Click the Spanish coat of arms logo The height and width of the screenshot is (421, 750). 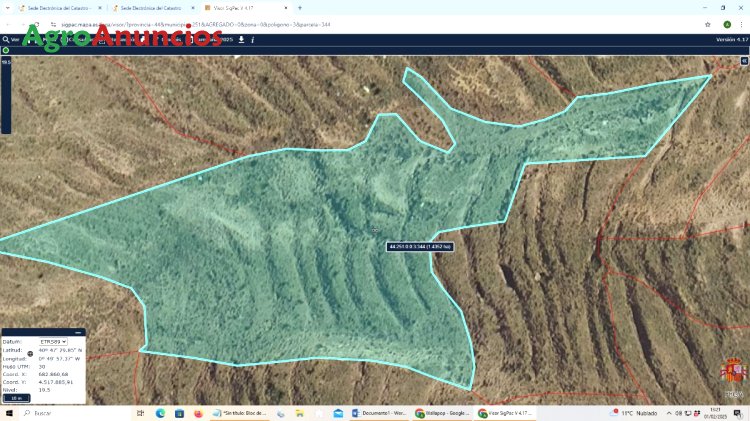point(734,370)
